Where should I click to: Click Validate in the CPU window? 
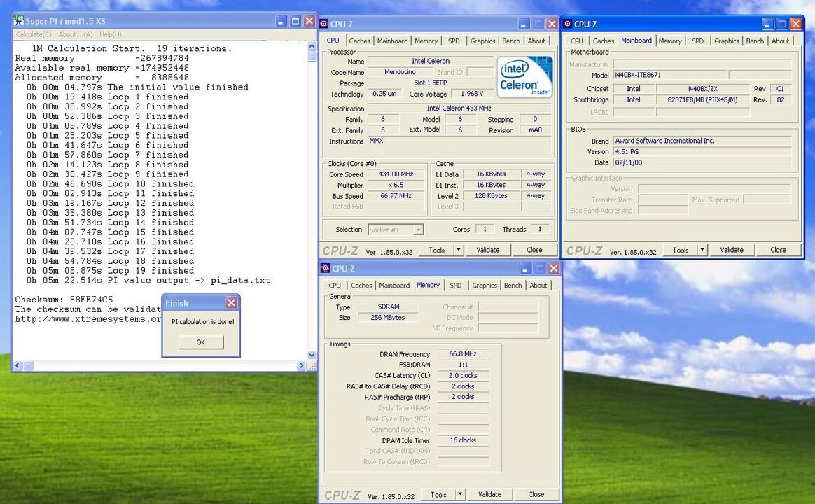click(x=487, y=250)
